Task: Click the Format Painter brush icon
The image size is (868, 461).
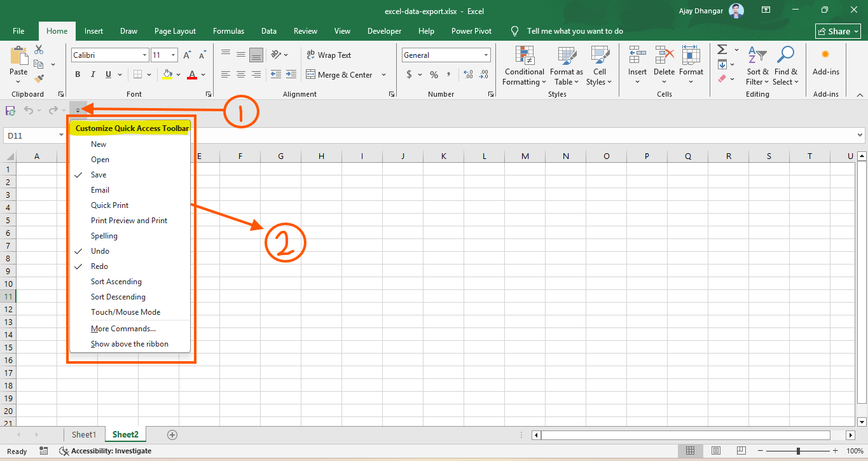Action: (39, 79)
